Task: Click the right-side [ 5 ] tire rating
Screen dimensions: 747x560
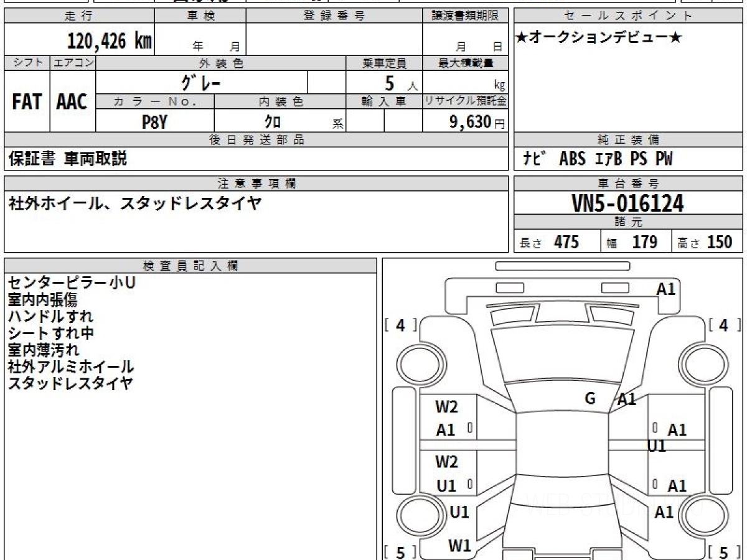Action: 725,551
